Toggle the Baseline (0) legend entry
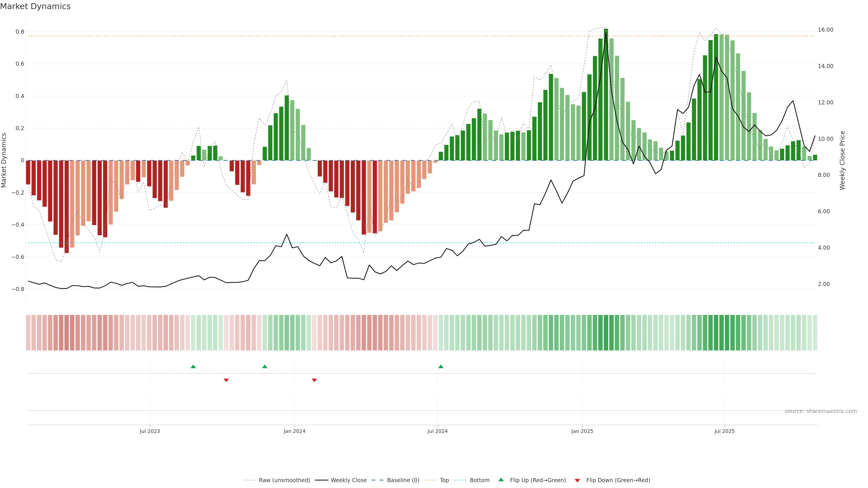Screen dimensions: 868x488 (403, 480)
